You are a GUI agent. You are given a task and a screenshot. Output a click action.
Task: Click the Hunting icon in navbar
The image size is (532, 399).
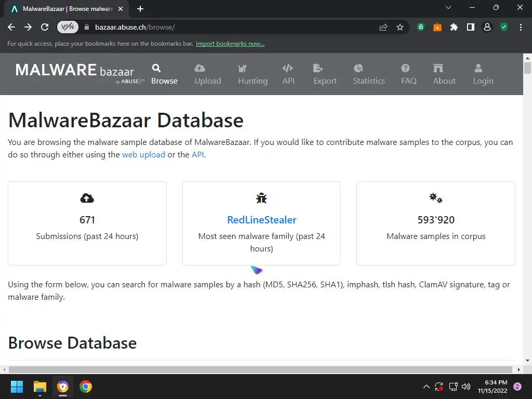[x=242, y=68]
